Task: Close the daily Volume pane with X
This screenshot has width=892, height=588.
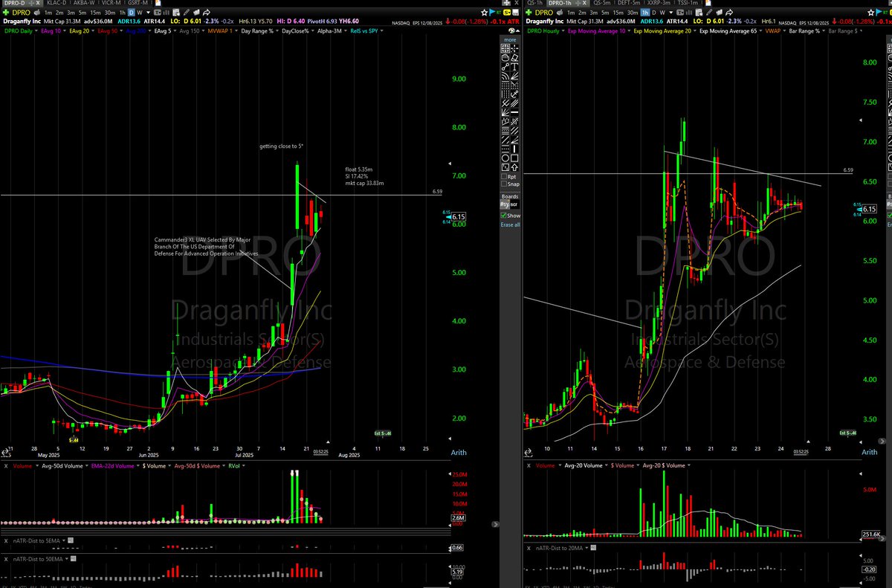Action: click(x=6, y=465)
